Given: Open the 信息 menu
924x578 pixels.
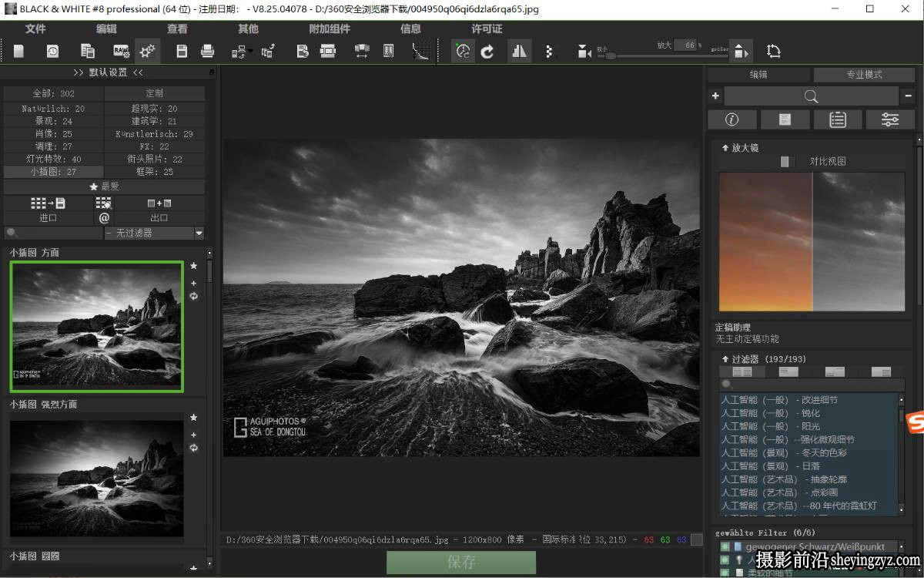Looking at the screenshot, I should pyautogui.click(x=410, y=29).
